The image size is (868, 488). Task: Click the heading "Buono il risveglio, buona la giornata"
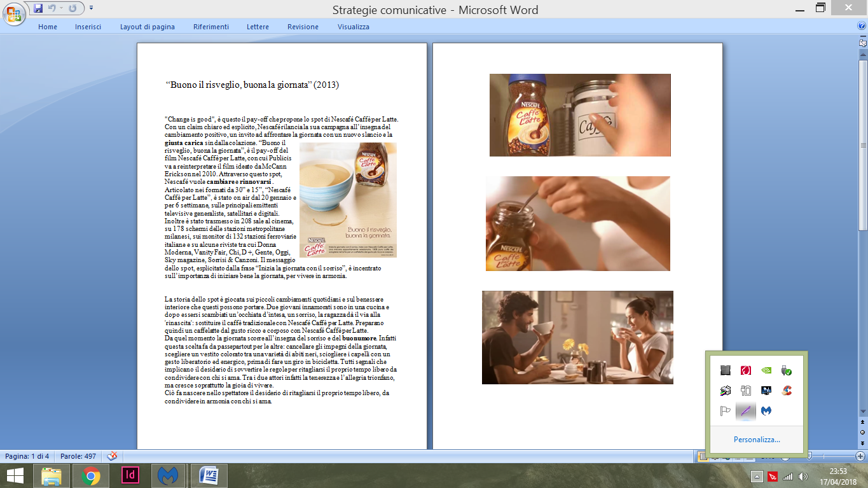[x=252, y=85]
